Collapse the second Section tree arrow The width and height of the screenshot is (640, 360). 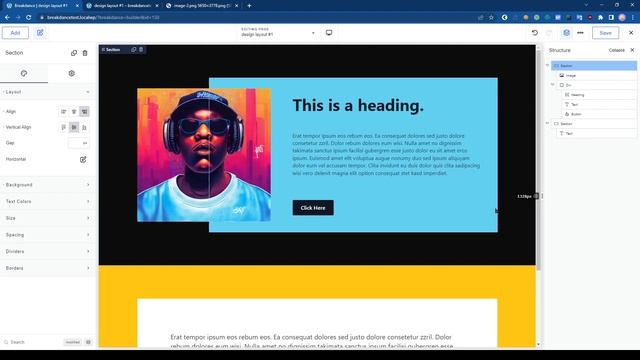pos(548,123)
